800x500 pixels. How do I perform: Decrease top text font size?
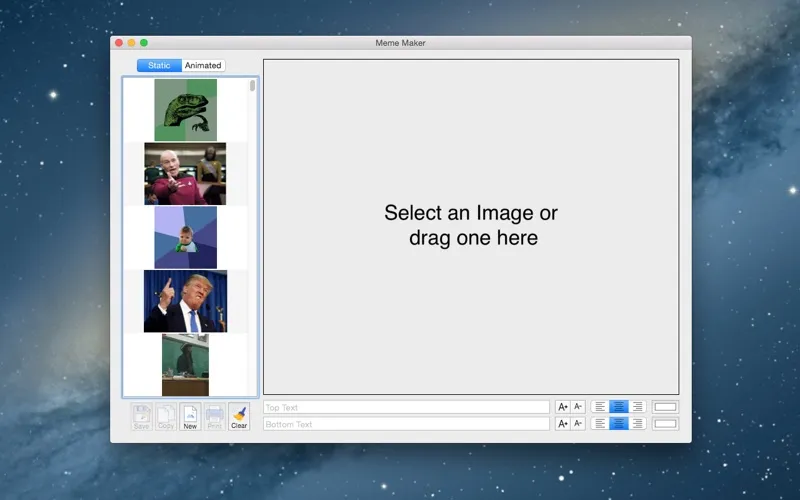(578, 407)
